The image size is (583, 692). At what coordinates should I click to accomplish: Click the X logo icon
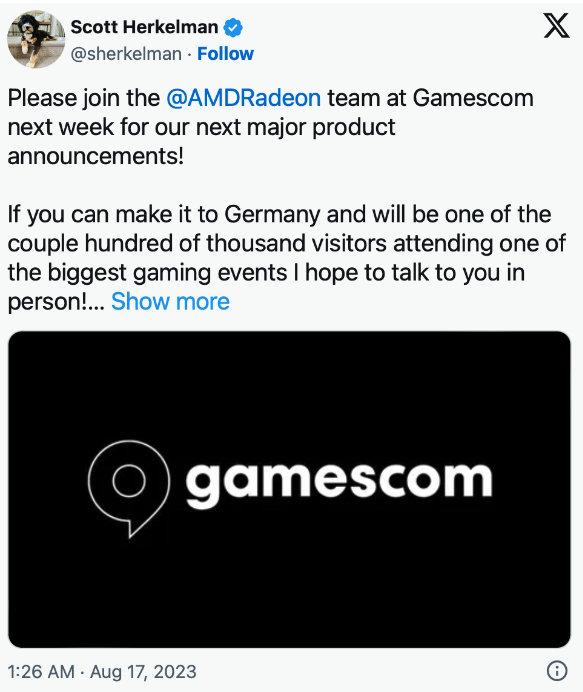pyautogui.click(x=557, y=26)
